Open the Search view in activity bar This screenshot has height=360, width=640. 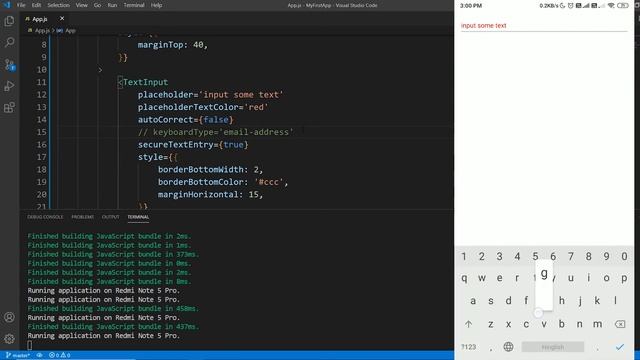click(x=9, y=42)
